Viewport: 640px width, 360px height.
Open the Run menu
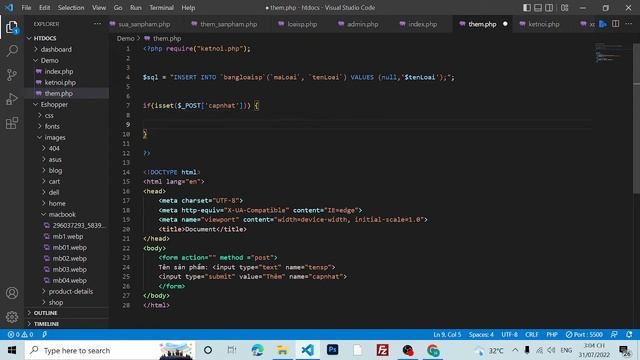[x=136, y=7]
